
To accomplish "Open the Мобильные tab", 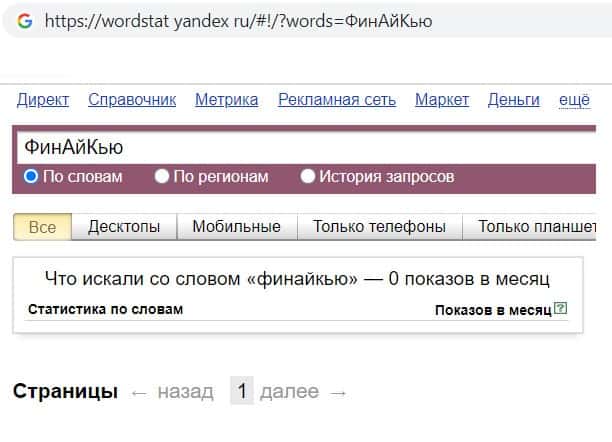I will pos(236,227).
